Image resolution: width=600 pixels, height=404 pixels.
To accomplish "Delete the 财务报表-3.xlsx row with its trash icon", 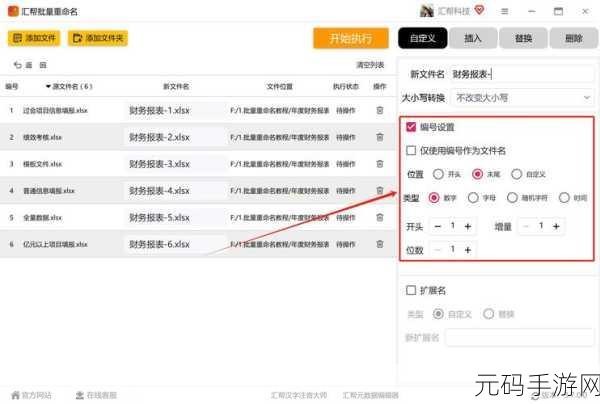I will coord(380,164).
